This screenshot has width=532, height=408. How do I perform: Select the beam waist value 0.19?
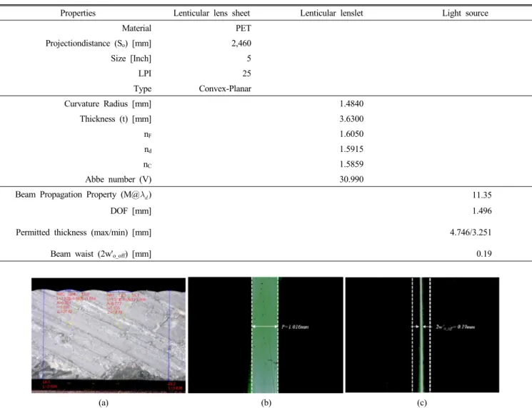(484, 254)
